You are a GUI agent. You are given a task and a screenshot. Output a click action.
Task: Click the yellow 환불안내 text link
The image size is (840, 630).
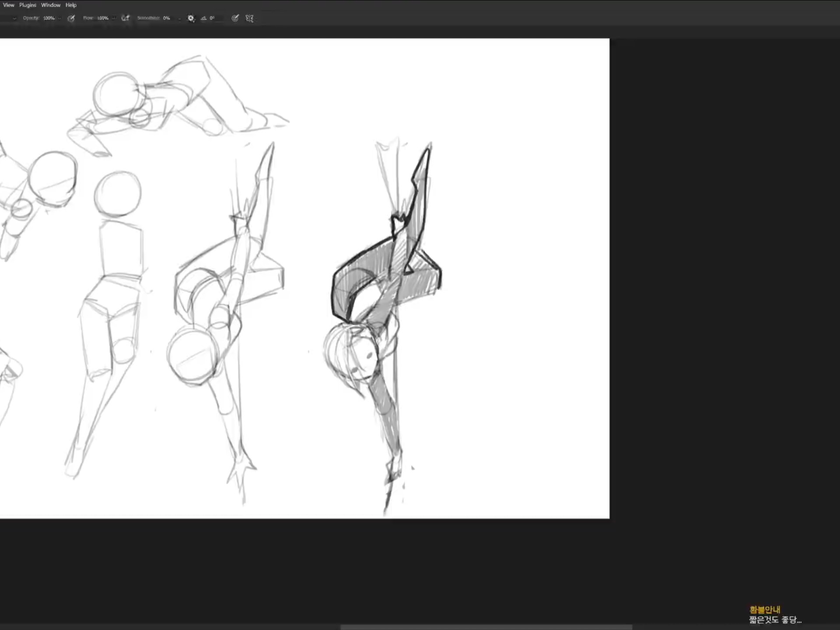[x=764, y=609]
